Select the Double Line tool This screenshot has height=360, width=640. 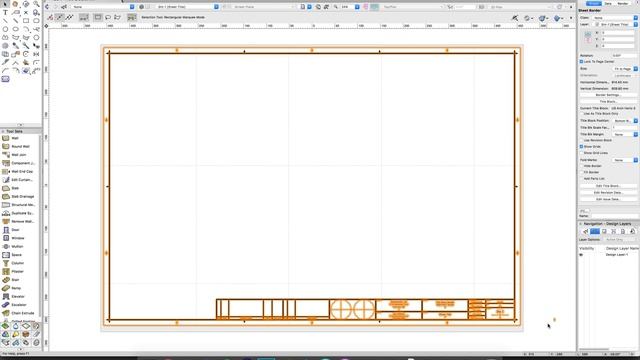[16, 20]
